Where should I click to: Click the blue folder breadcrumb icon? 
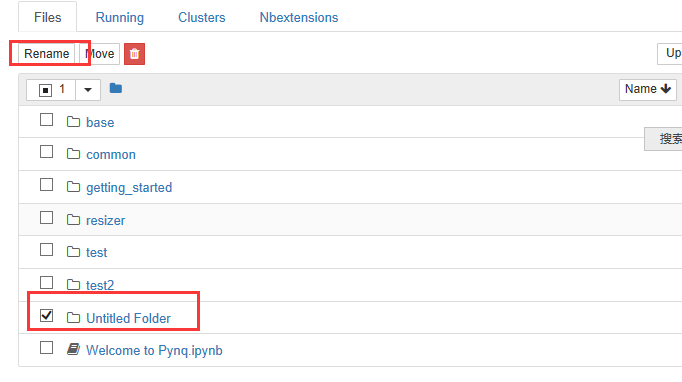(116, 88)
